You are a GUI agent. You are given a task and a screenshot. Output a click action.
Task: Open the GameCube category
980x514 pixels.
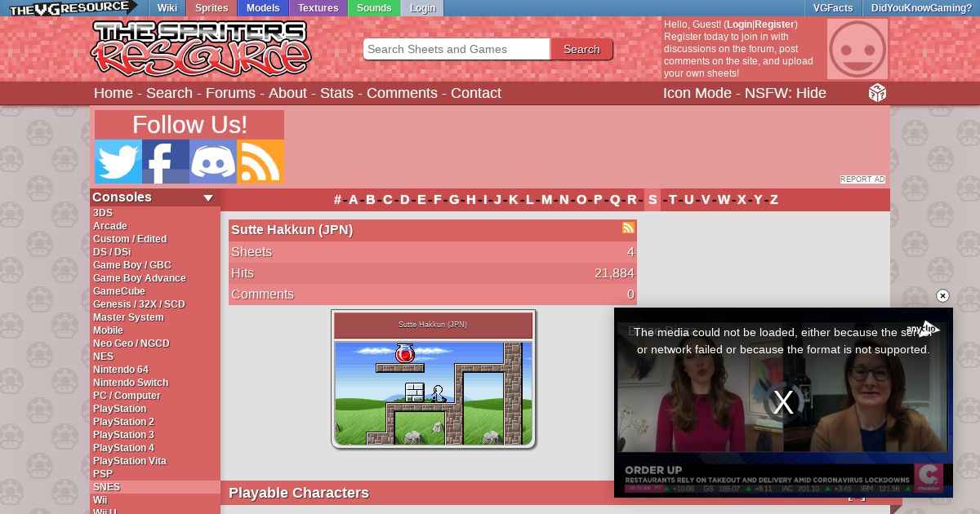(x=155, y=291)
